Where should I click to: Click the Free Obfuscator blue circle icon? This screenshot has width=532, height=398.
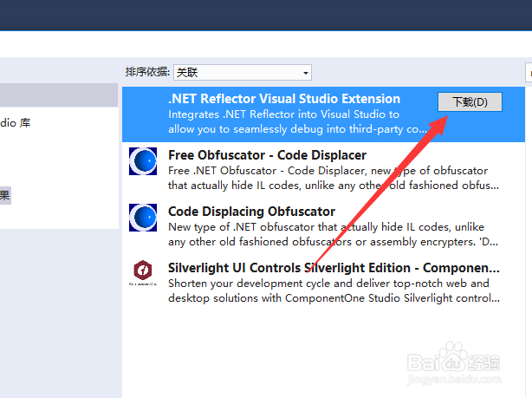point(142,162)
